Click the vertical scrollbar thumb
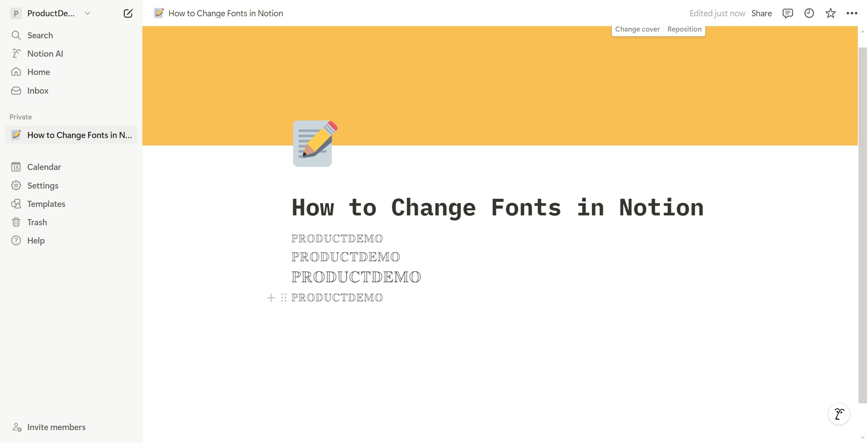This screenshot has height=443, width=868. coord(863,226)
